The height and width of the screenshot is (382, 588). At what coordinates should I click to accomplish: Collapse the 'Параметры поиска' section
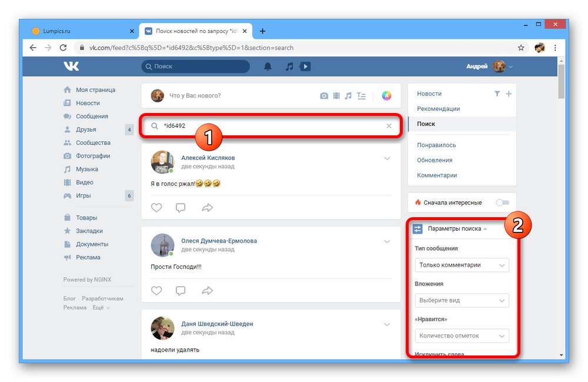[457, 228]
